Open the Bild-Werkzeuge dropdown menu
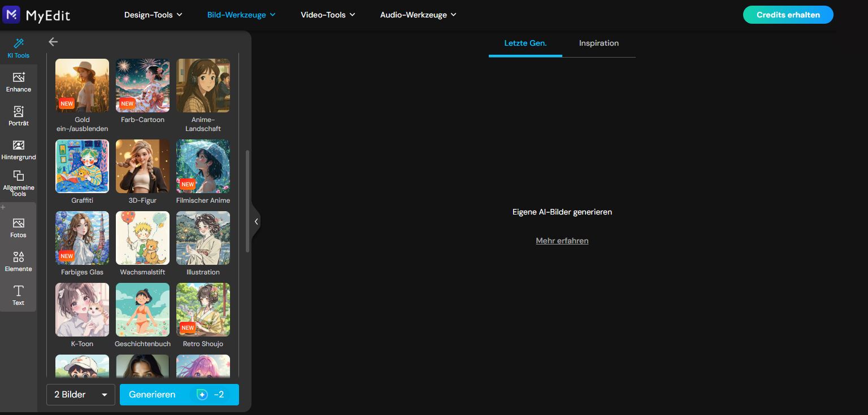This screenshot has height=415, width=868. point(241,15)
